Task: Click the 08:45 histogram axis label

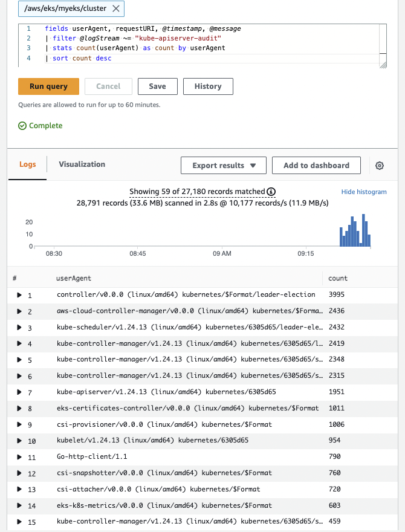Action: (138, 253)
